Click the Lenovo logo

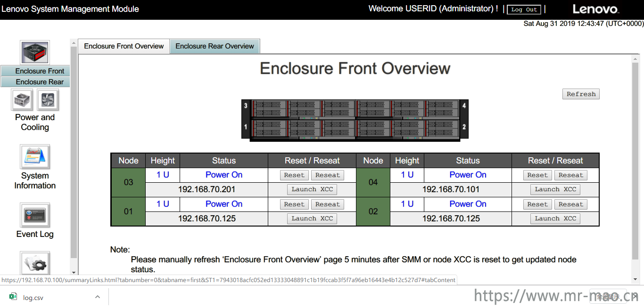595,9
